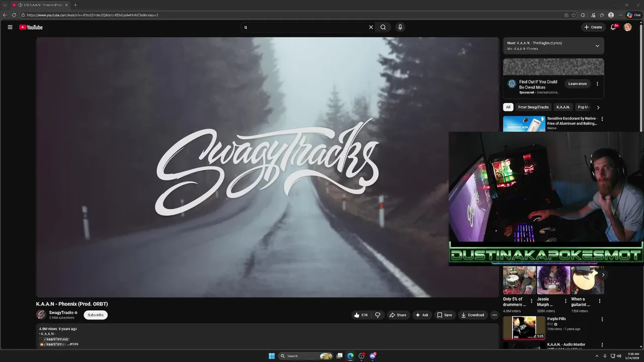Save the video to a playlist
Image resolution: width=644 pixels, height=362 pixels.
point(444,315)
